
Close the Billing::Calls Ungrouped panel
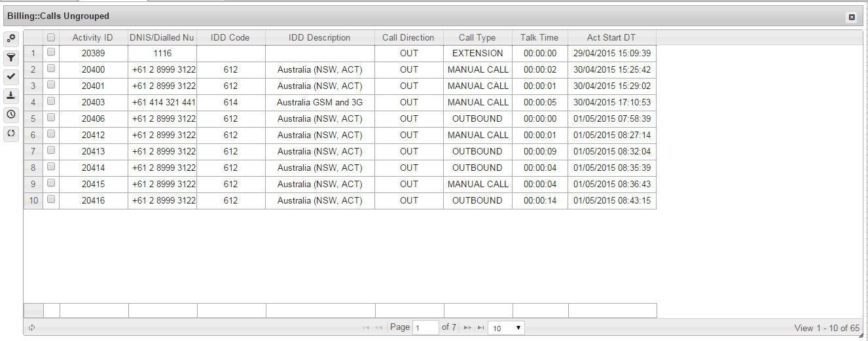[852, 17]
